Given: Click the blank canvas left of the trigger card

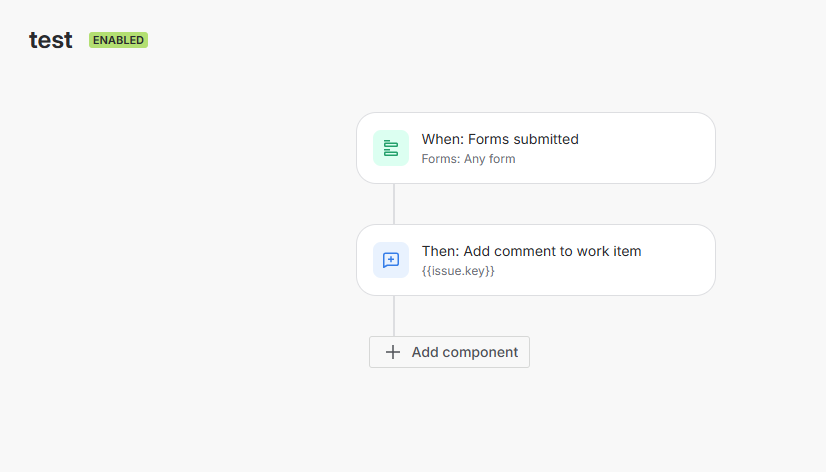Looking at the screenshot, I should pyautogui.click(x=200, y=148).
